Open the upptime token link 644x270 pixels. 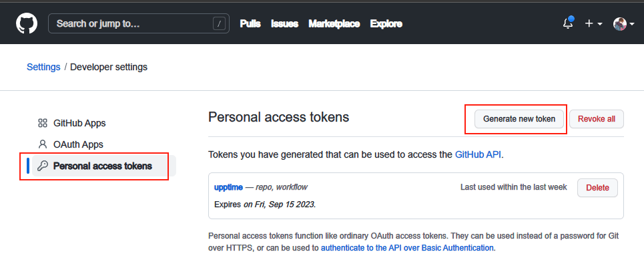[x=228, y=188]
